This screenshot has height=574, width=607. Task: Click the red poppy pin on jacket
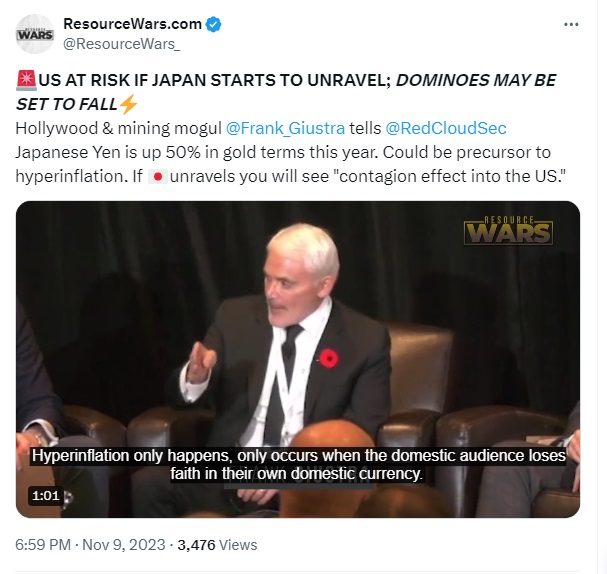pyautogui.click(x=329, y=358)
